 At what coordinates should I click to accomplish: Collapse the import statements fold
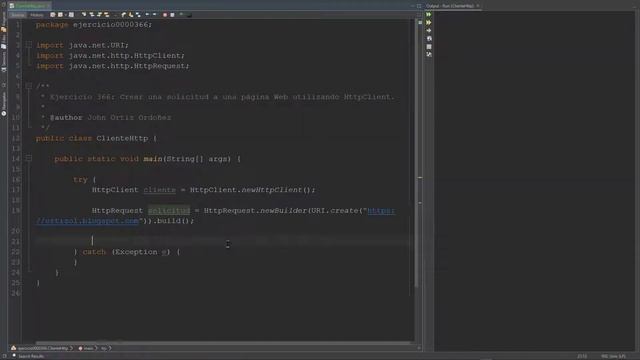29,45
